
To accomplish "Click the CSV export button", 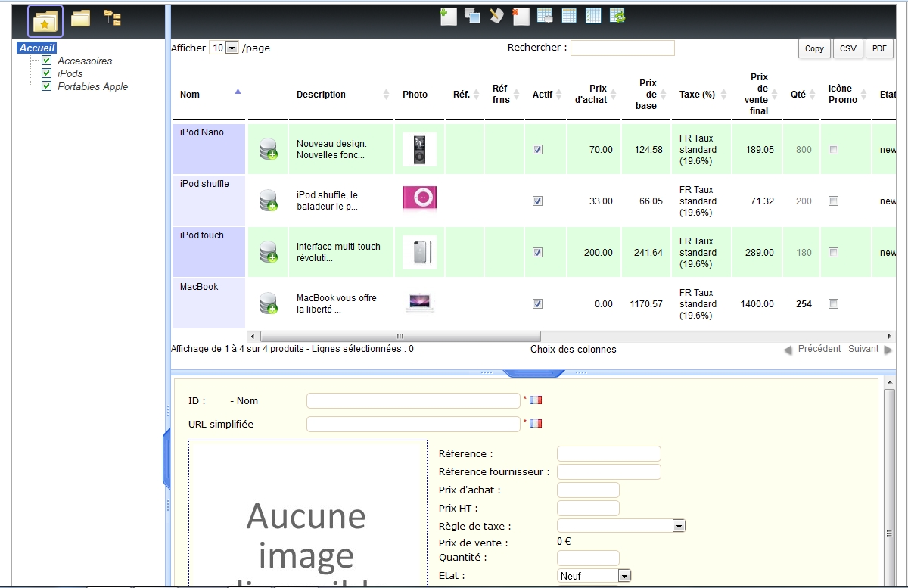I will 847,48.
